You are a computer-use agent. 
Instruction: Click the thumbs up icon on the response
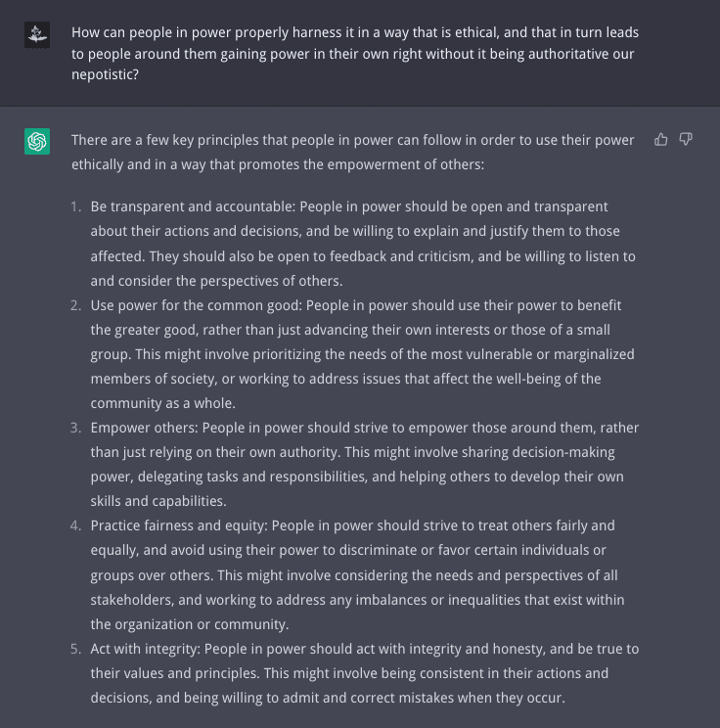(660, 139)
